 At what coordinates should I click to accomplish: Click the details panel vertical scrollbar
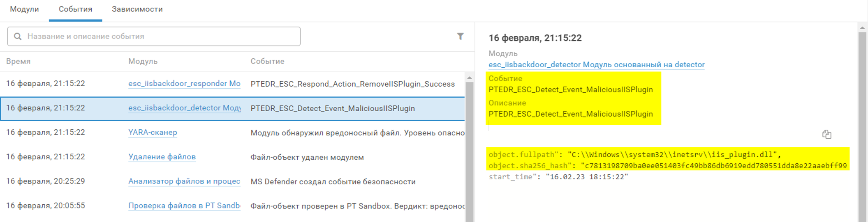click(862, 123)
